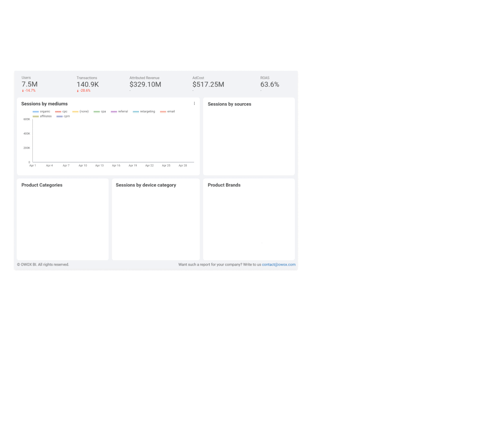Click the Apr 19 axis label
Image resolution: width=495 pixels, height=448 pixels.
point(133,166)
